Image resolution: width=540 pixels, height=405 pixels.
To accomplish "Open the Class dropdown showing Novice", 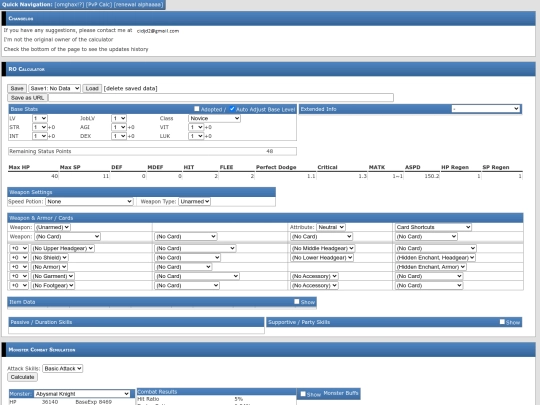I will pyautogui.click(x=214, y=118).
